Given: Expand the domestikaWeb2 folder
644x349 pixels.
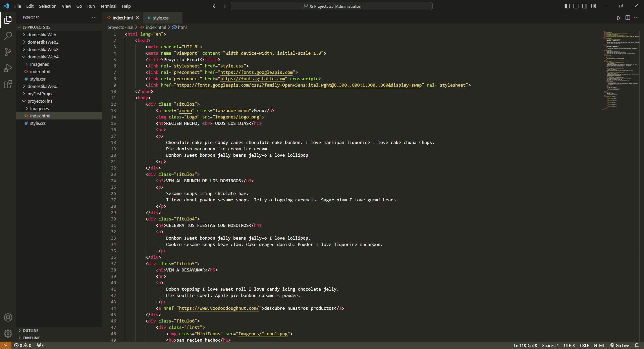Looking at the screenshot, I should [x=59, y=42].
